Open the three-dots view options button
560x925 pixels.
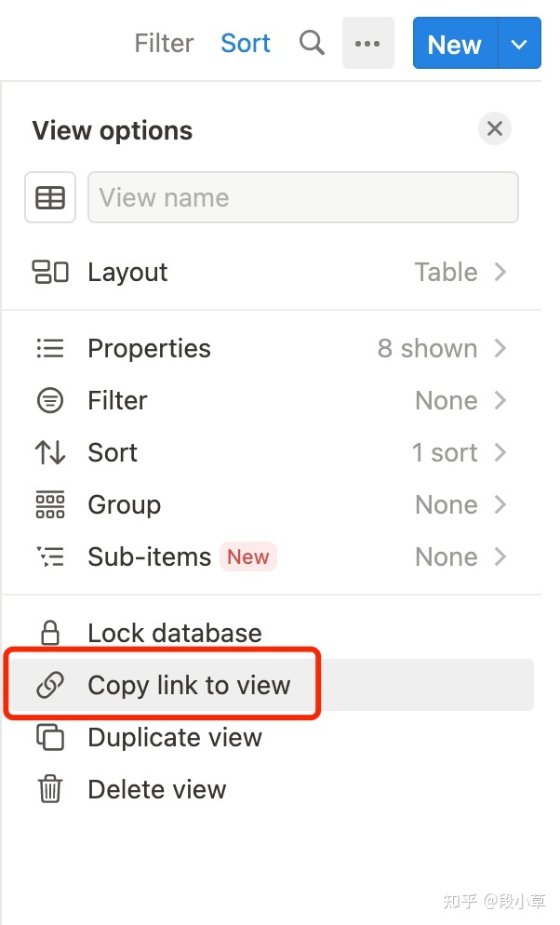(x=367, y=43)
